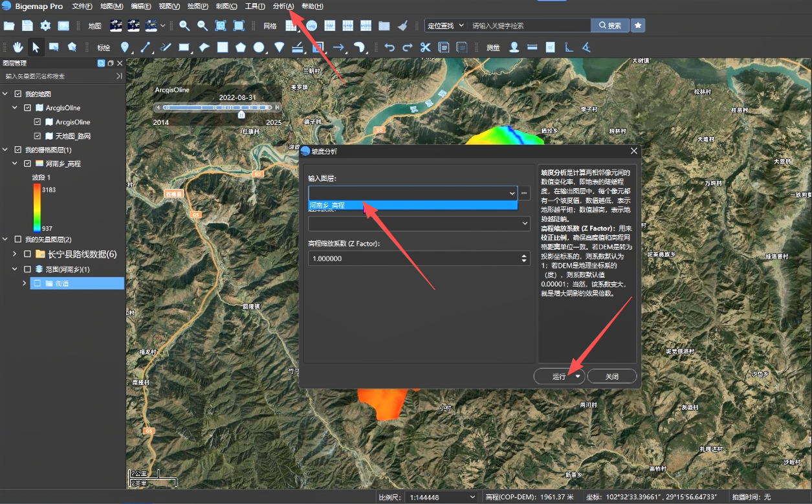Image resolution: width=812 pixels, height=504 pixels.
Task: Select 河南乡_高程 in the dropdown list
Action: [413, 205]
